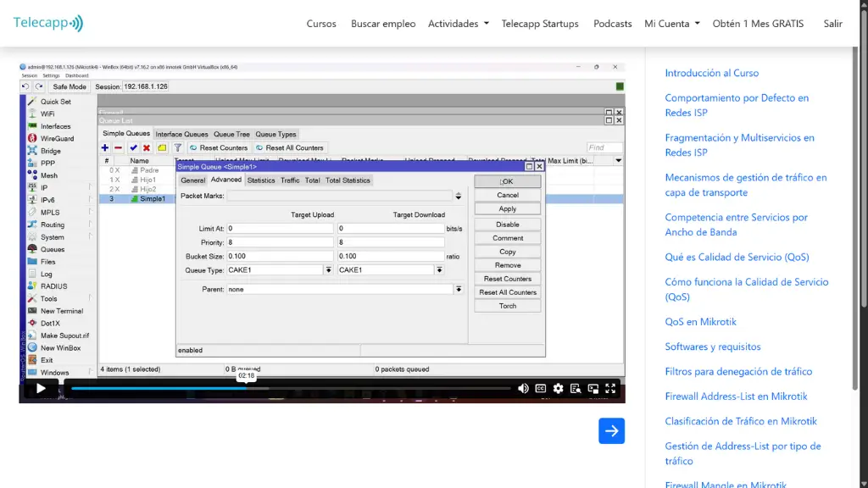Viewport: 868px width, 488px height.
Task: Seek on the video progress bar
Action: (288, 389)
